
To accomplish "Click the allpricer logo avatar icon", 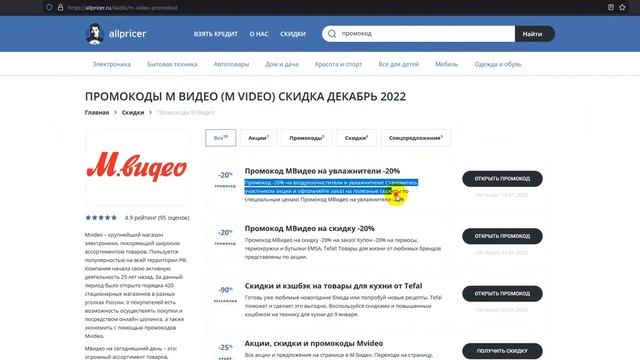I will click(94, 34).
